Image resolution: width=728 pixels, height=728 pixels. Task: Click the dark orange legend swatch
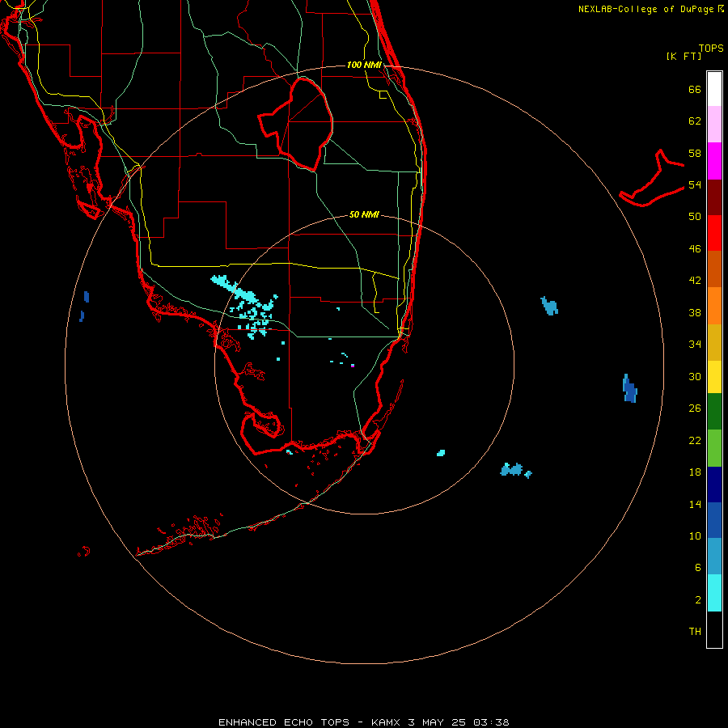coord(714,269)
